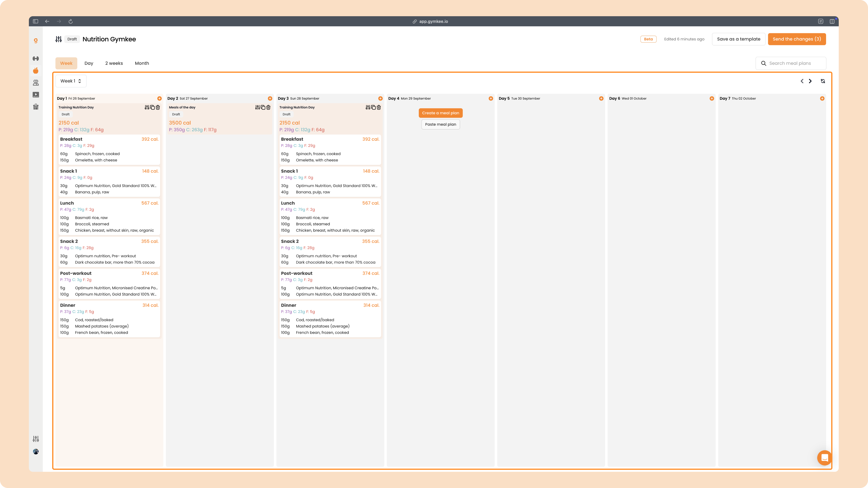
Task: Reload the browser page
Action: [x=71, y=21]
